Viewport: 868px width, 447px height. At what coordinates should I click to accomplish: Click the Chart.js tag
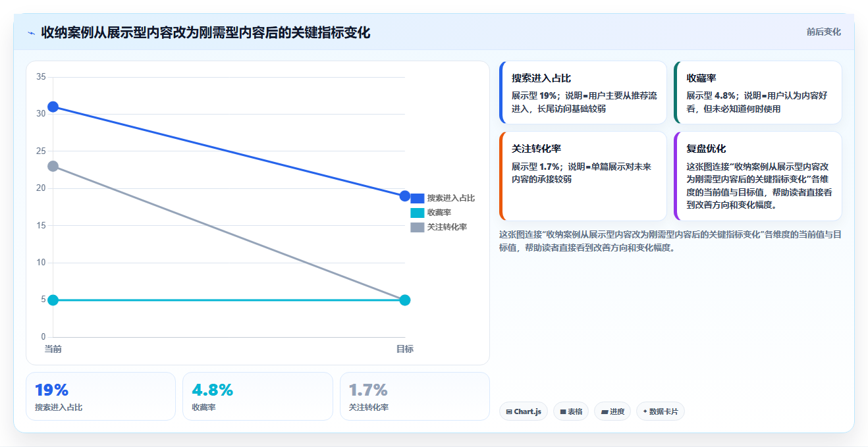pos(524,411)
